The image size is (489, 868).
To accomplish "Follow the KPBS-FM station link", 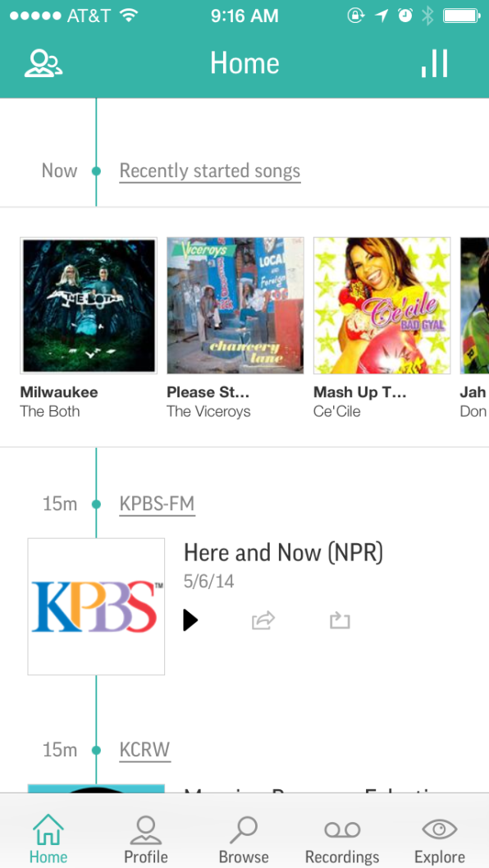I will click(x=158, y=505).
